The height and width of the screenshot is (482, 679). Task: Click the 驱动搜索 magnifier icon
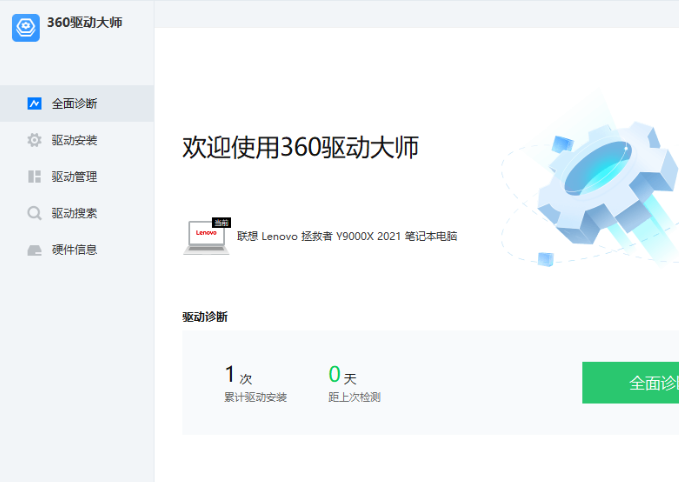[34, 213]
